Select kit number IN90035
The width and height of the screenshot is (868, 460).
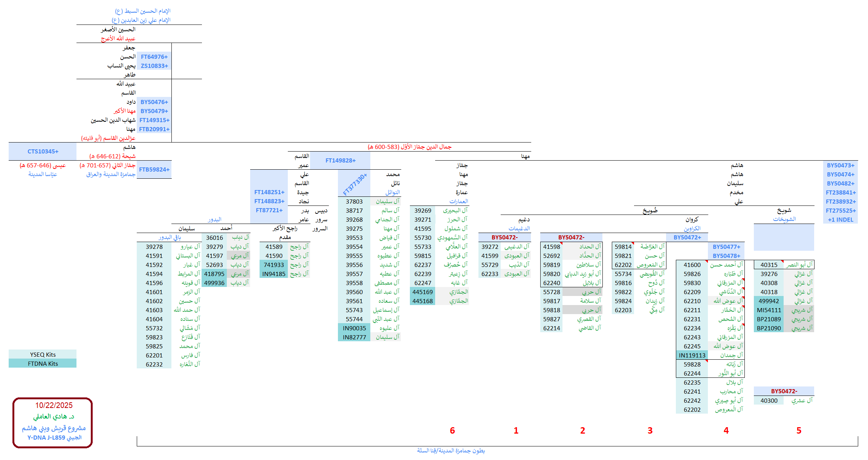point(354,328)
